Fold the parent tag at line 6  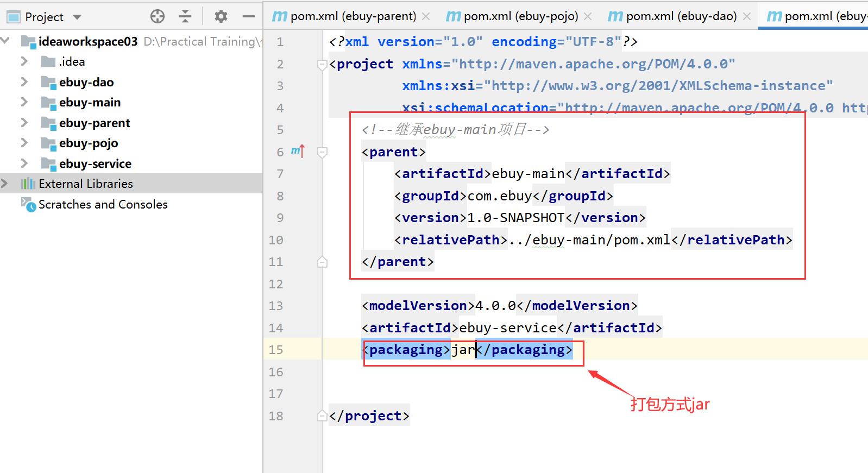click(322, 153)
